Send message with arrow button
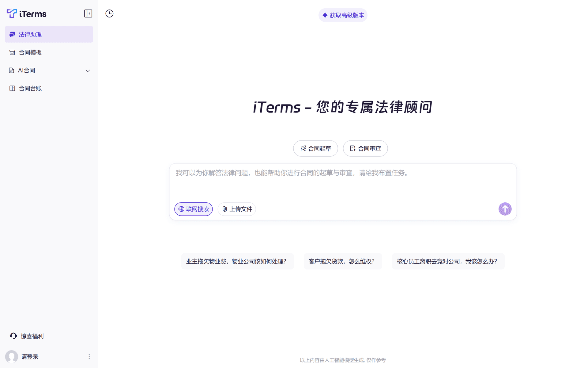Image resolution: width=588 pixels, height=368 pixels. [505, 209]
